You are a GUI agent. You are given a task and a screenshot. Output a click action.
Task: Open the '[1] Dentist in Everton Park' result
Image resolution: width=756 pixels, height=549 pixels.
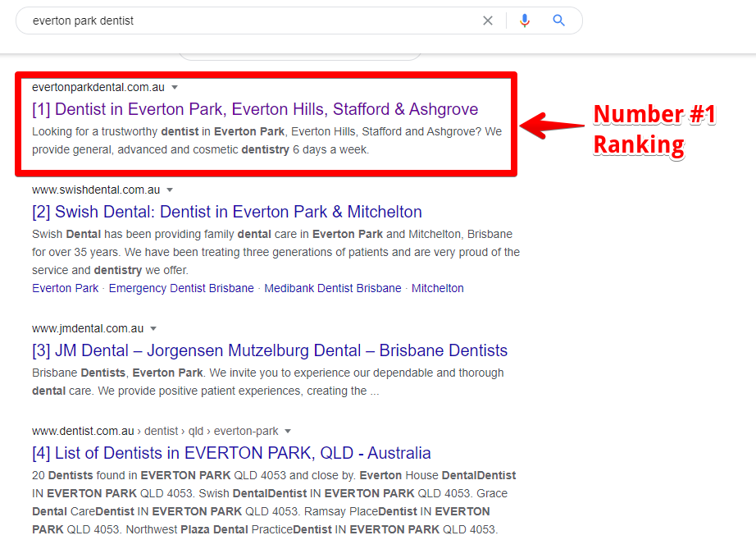click(x=255, y=109)
